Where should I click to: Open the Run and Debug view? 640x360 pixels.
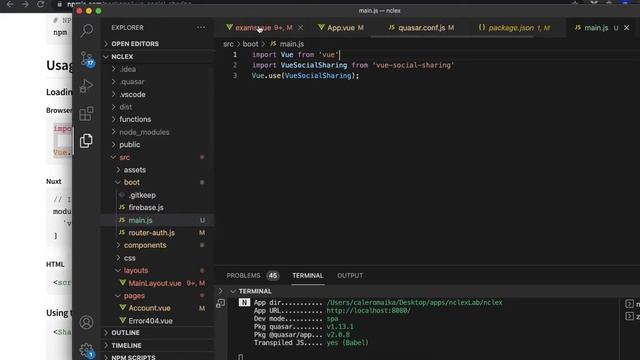[86, 86]
